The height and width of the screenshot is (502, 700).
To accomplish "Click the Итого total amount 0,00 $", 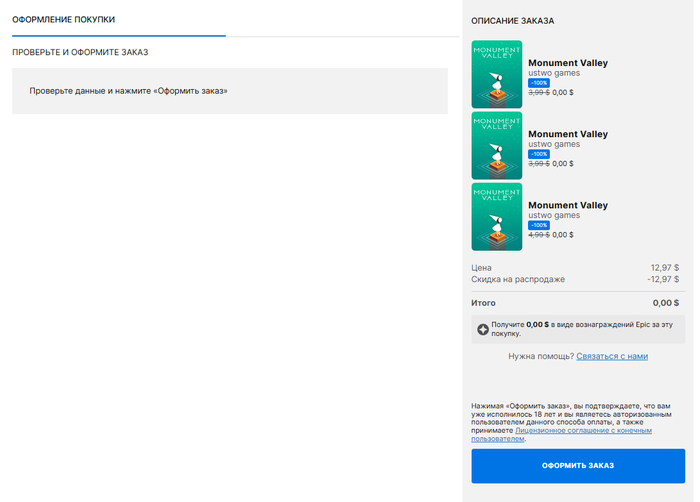I will [665, 302].
